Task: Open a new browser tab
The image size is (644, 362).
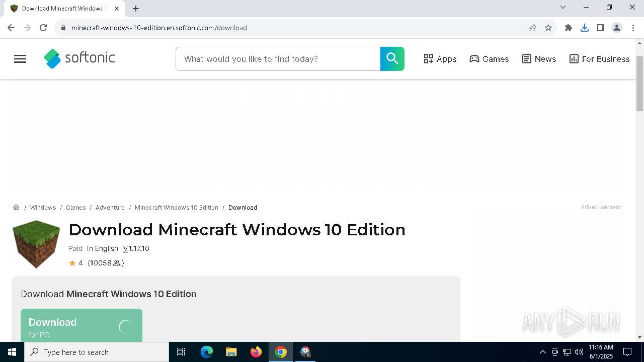Action: tap(136, 9)
